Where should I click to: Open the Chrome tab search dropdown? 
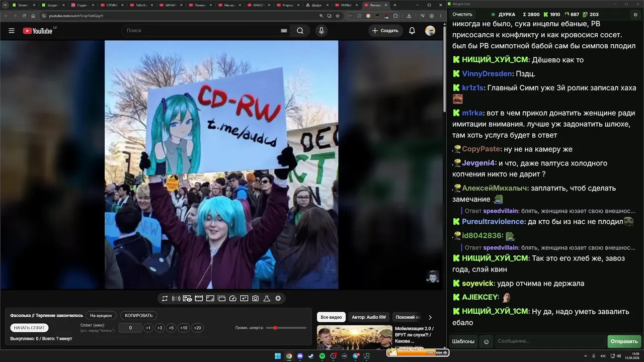(5, 5)
